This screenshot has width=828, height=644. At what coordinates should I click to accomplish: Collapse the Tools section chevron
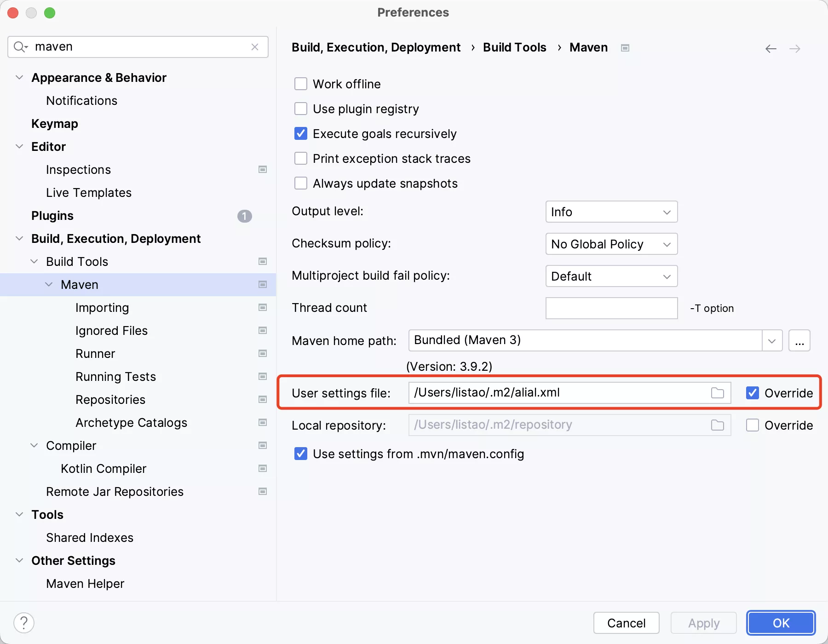click(x=19, y=514)
